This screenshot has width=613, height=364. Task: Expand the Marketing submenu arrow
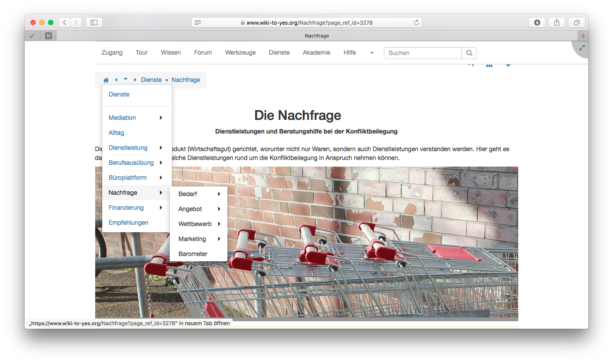click(219, 239)
